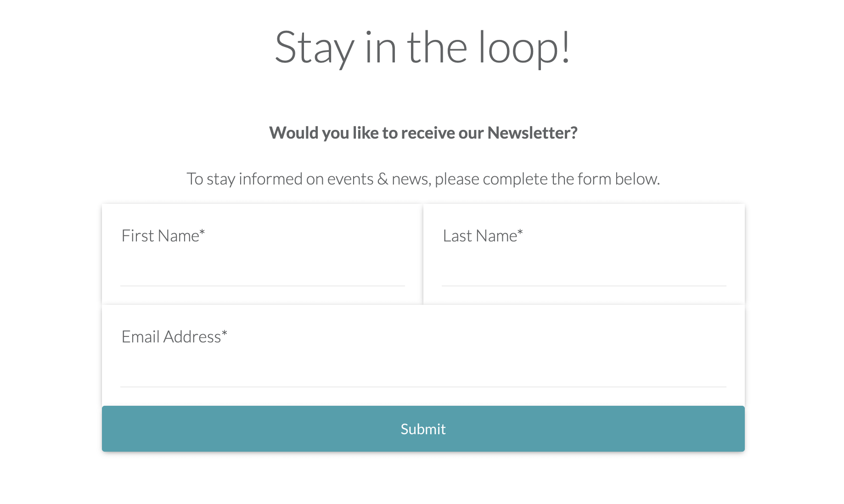Click the "Last Name*" label text

coord(480,236)
